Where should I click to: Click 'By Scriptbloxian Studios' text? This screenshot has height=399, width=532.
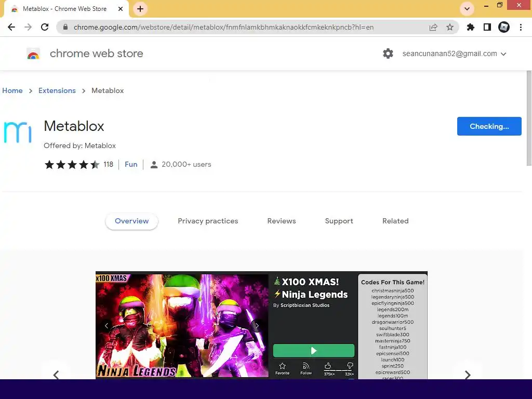point(301,305)
